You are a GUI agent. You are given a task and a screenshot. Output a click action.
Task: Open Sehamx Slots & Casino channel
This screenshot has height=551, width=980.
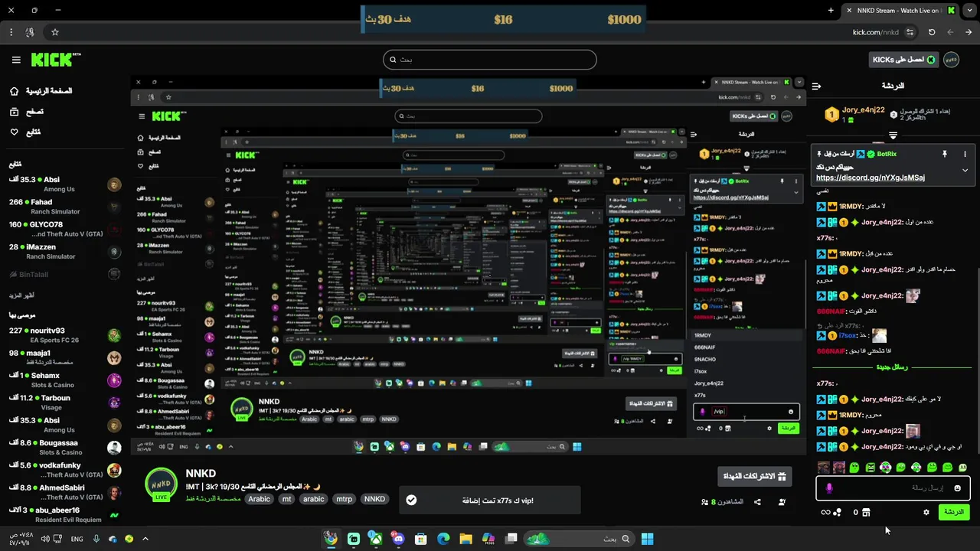tap(65, 380)
